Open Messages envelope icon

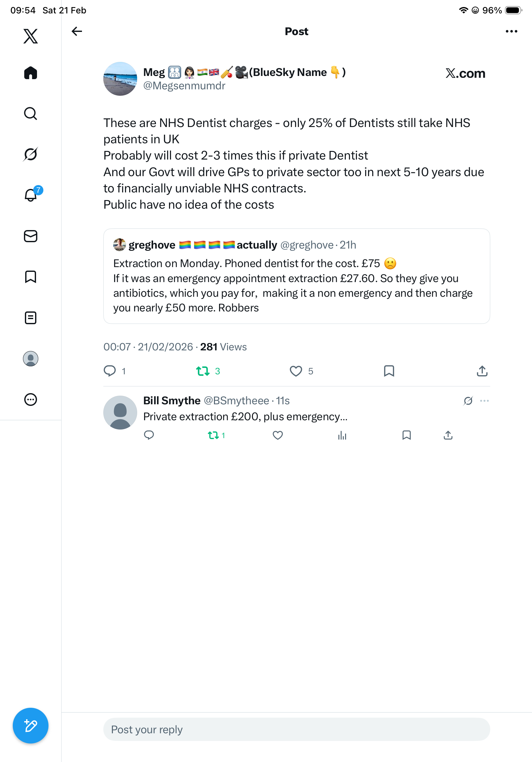tap(31, 236)
